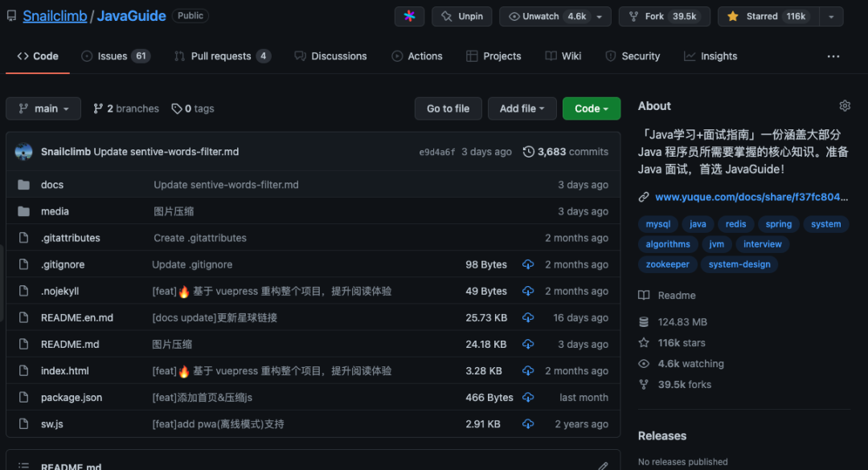
Task: Switch to the Issues tab
Action: tap(116, 56)
